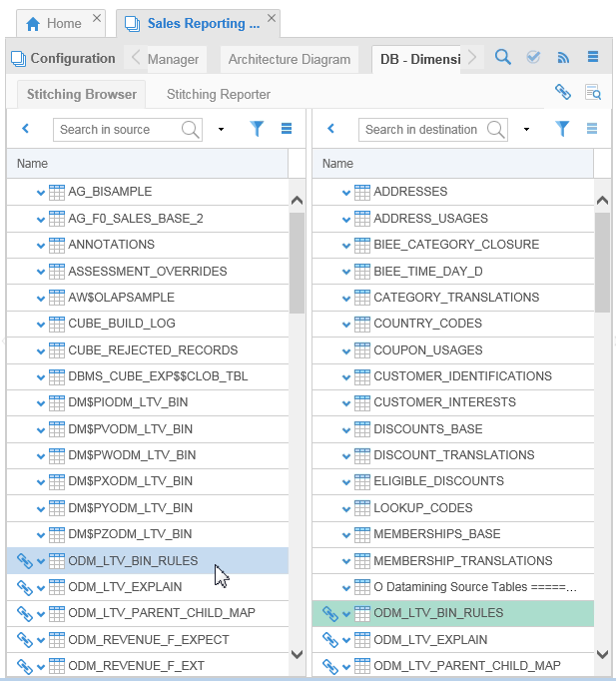This screenshot has height=681, width=616.
Task: Click the destination panel back arrow
Action: pyautogui.click(x=331, y=129)
